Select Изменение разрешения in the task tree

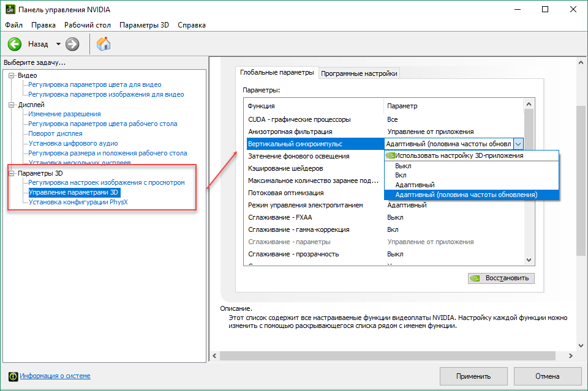pos(64,114)
